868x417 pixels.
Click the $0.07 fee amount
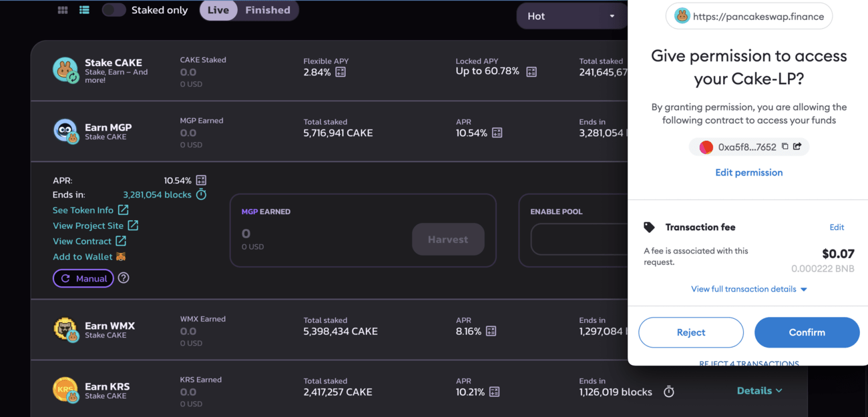(x=838, y=254)
